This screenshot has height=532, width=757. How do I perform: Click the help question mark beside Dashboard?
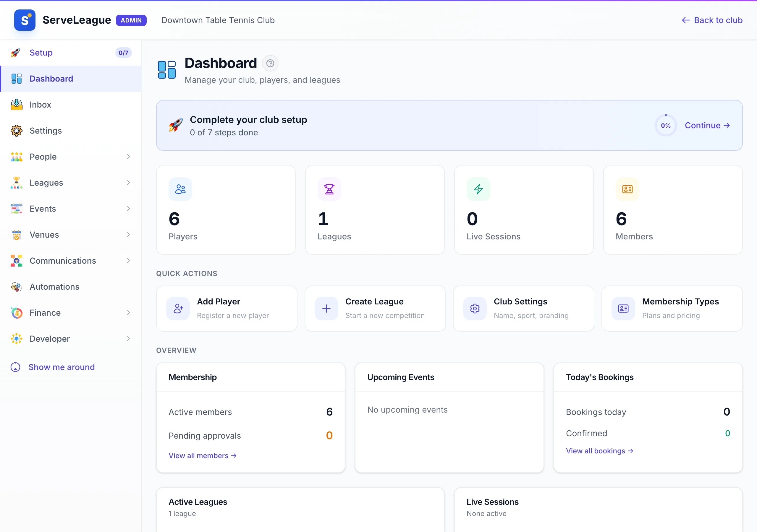coord(270,63)
